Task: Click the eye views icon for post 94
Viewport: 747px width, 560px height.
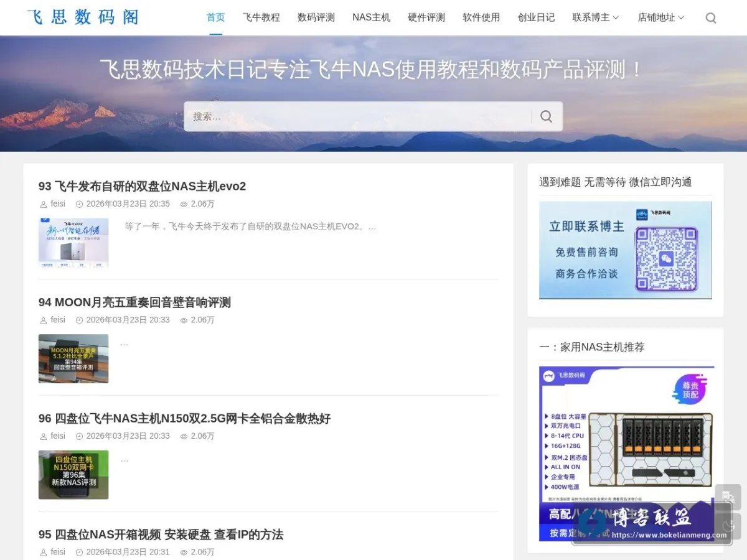Action: tap(184, 320)
